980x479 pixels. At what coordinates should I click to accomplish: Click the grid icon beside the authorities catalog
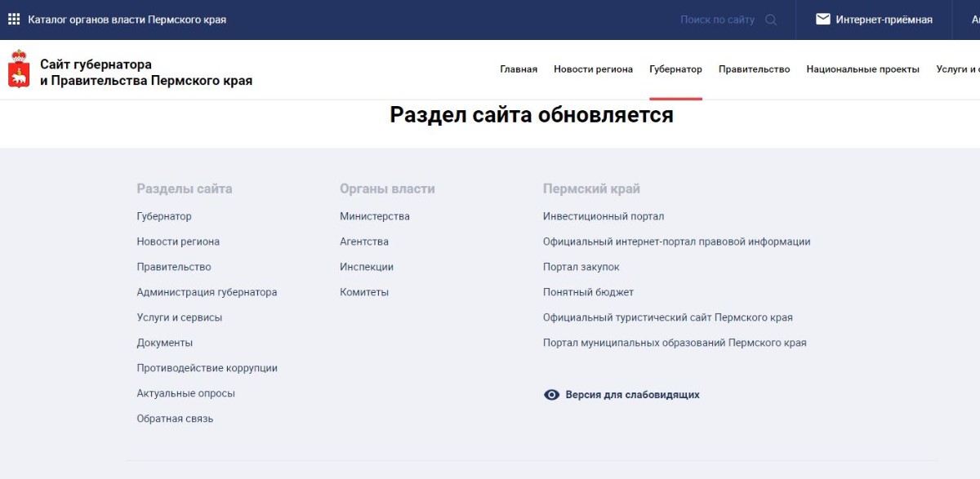click(14, 20)
